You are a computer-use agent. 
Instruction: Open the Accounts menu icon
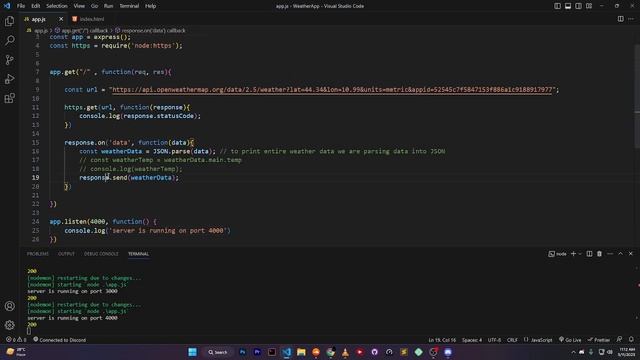point(9,306)
